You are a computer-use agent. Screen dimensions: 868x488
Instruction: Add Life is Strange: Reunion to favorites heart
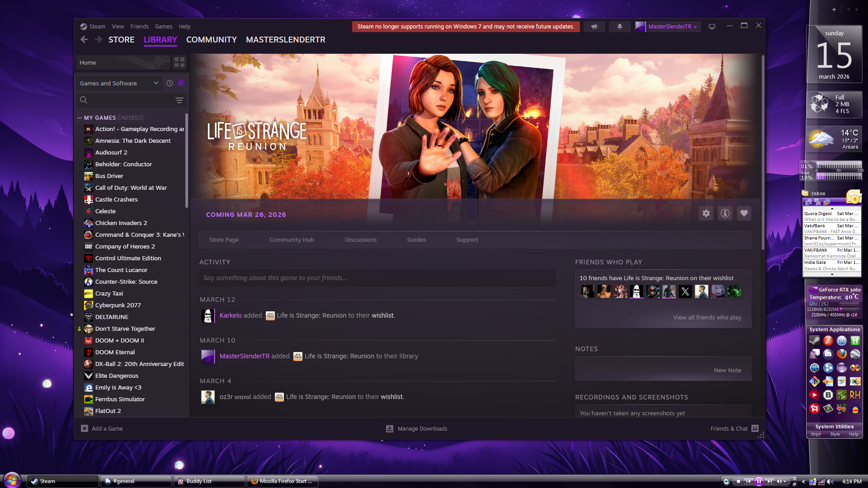(744, 213)
